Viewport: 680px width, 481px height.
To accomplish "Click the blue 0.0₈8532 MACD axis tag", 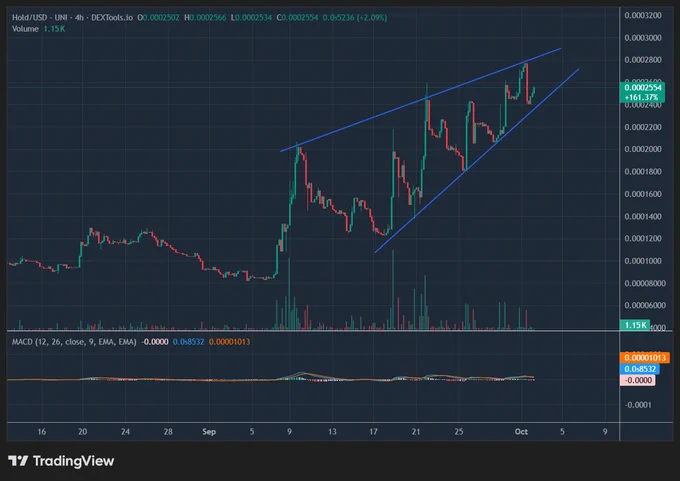I will point(640,369).
